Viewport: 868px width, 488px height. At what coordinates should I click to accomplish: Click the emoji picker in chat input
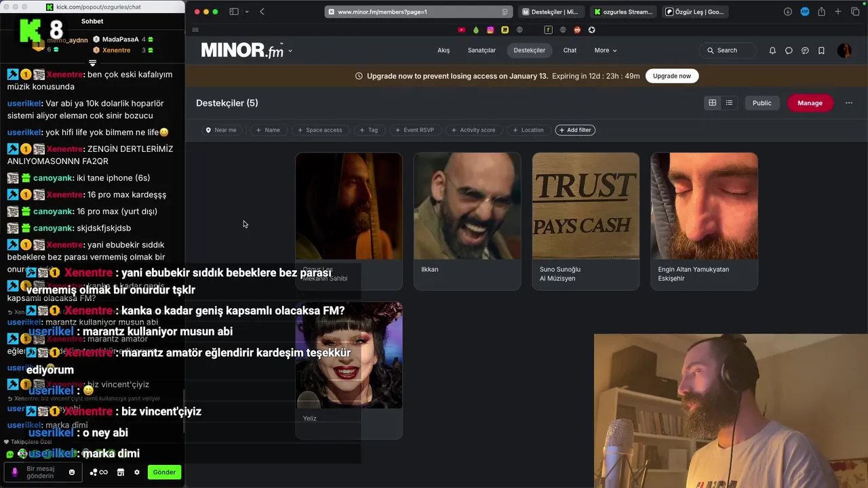[72, 472]
